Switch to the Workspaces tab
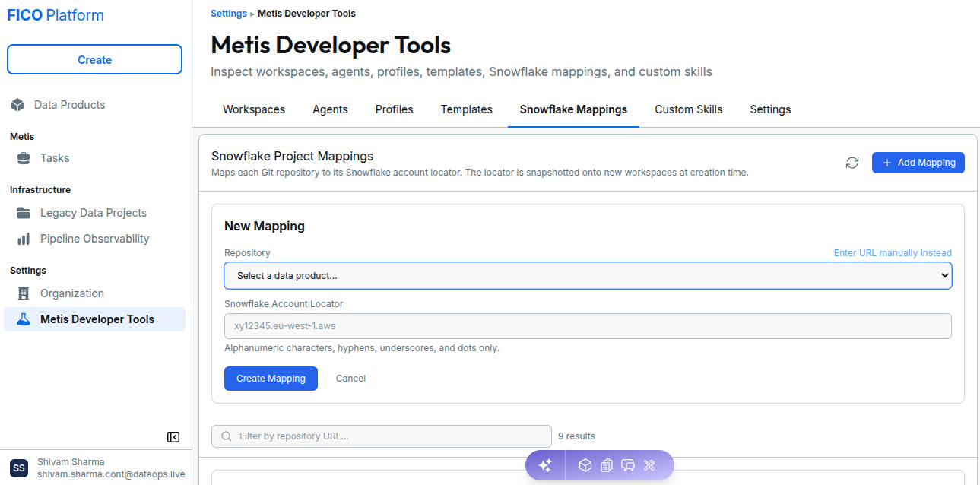 point(254,109)
